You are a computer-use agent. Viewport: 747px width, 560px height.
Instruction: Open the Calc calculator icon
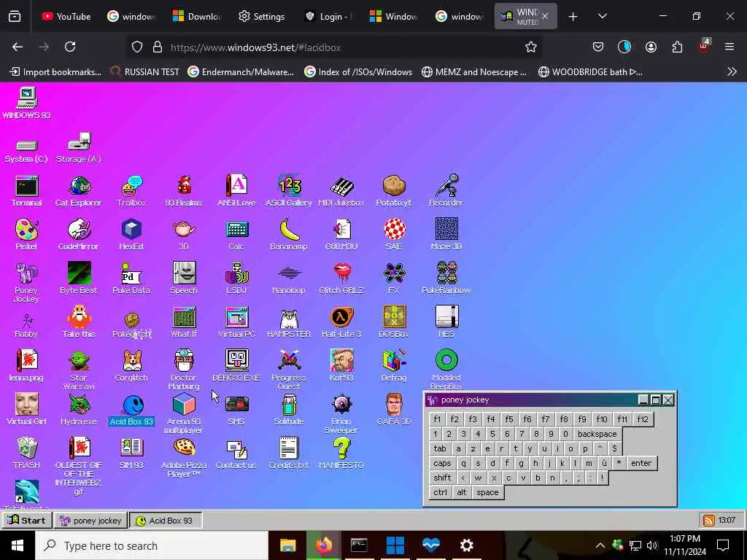pyautogui.click(x=236, y=234)
